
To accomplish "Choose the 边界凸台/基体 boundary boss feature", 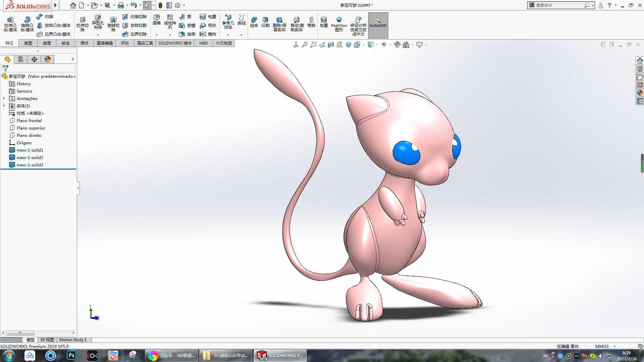I will tap(54, 34).
